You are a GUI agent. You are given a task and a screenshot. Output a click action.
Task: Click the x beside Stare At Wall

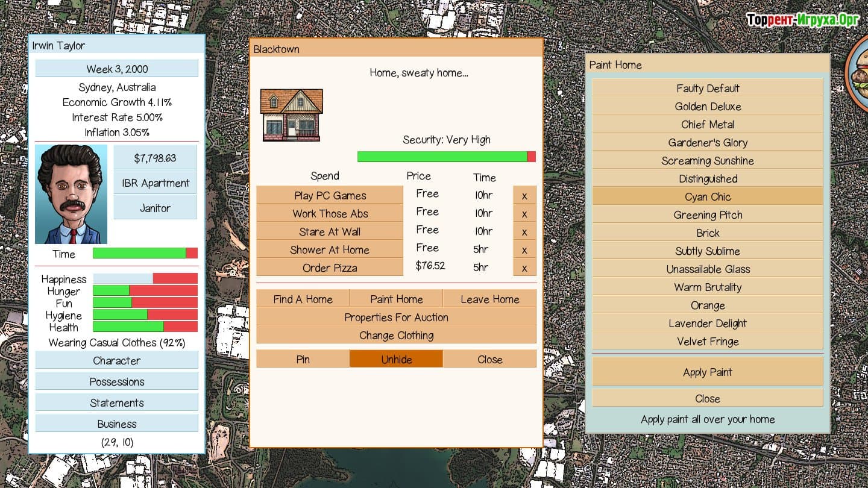[524, 232]
